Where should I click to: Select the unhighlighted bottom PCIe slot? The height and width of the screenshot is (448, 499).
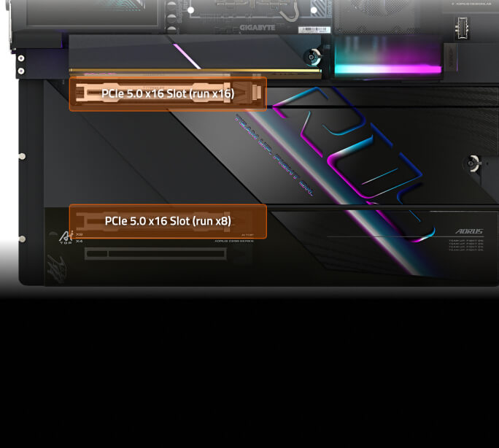click(x=155, y=254)
